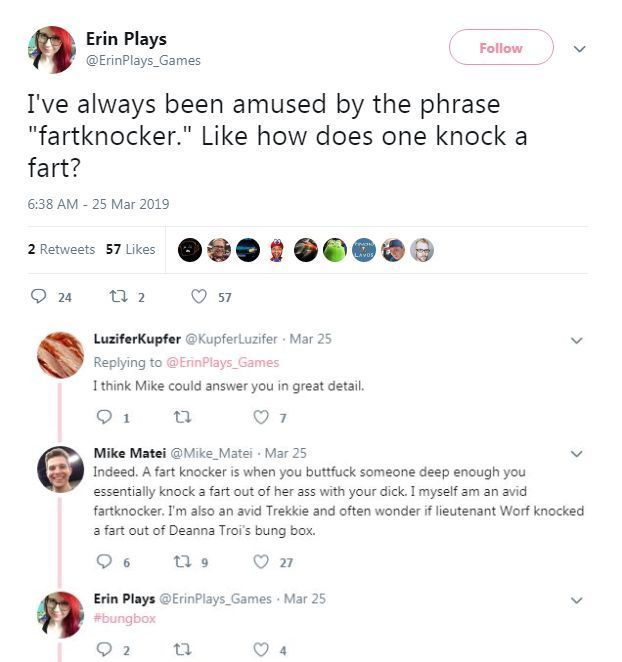The image size is (622, 662).
Task: Reply to Erin's #bungbox tweet
Action: tap(100, 650)
